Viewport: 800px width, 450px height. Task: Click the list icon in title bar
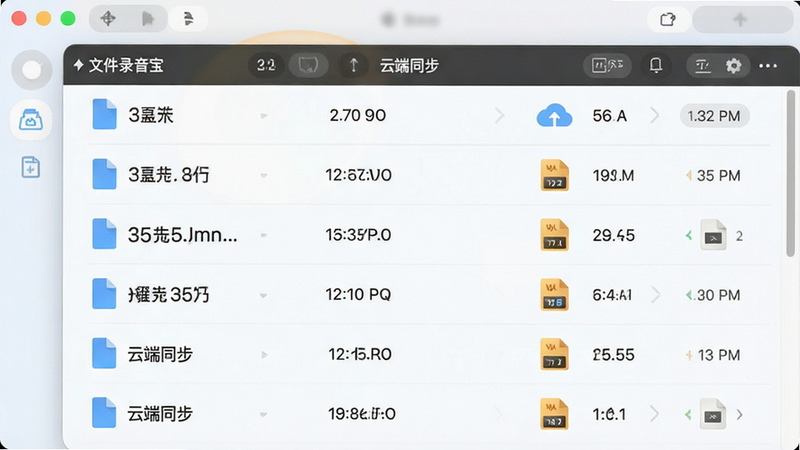pos(188,19)
